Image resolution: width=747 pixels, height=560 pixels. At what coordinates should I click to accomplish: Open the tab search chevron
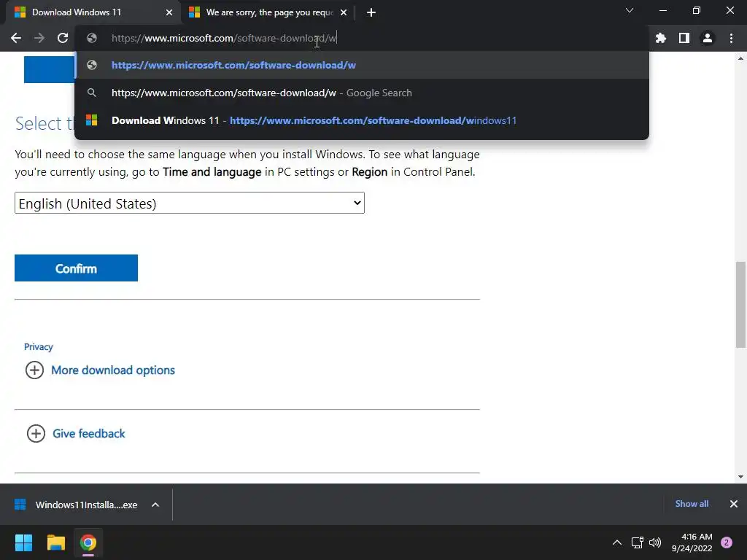[x=630, y=10]
